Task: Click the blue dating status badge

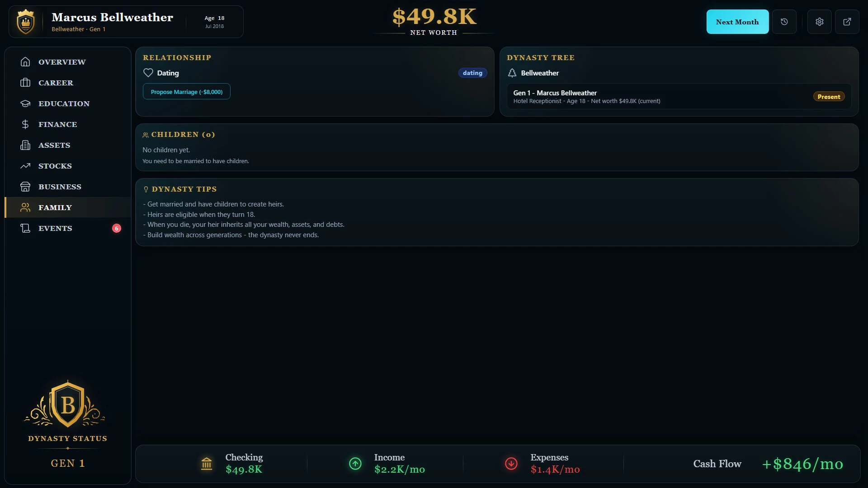Action: [x=472, y=73]
